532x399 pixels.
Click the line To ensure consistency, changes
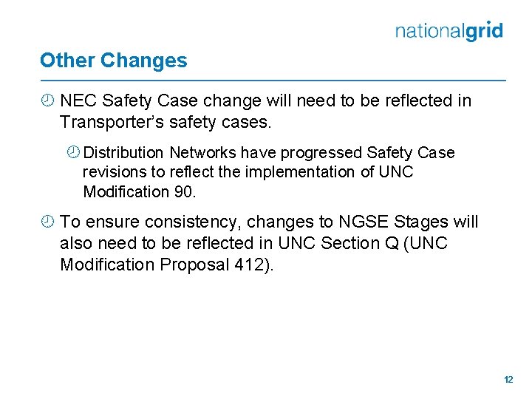(x=269, y=222)
